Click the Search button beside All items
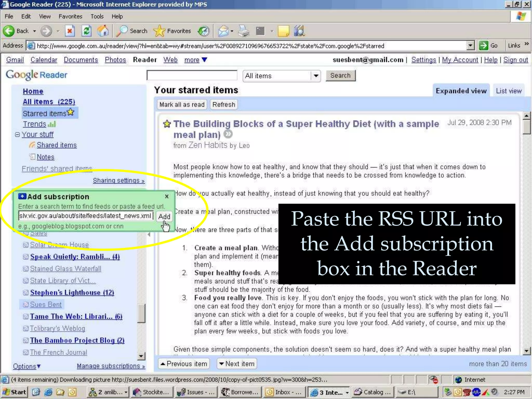This screenshot has height=399, width=532. pyautogui.click(x=340, y=76)
